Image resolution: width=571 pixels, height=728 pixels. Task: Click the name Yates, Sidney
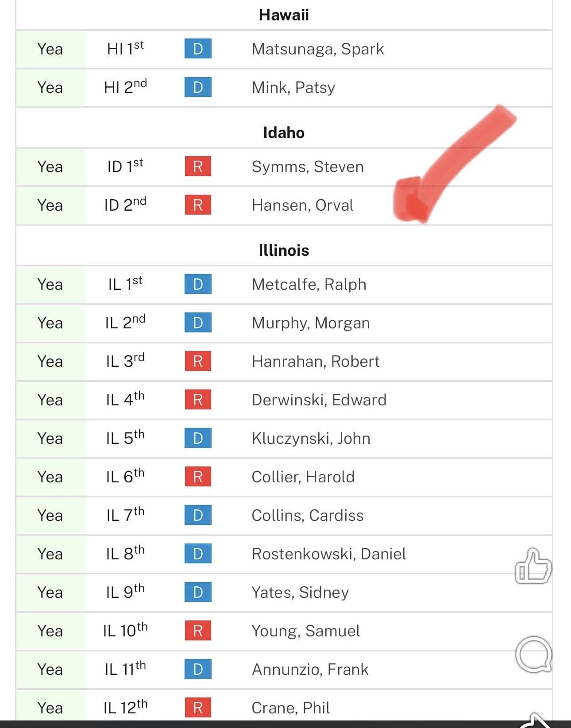point(300,592)
